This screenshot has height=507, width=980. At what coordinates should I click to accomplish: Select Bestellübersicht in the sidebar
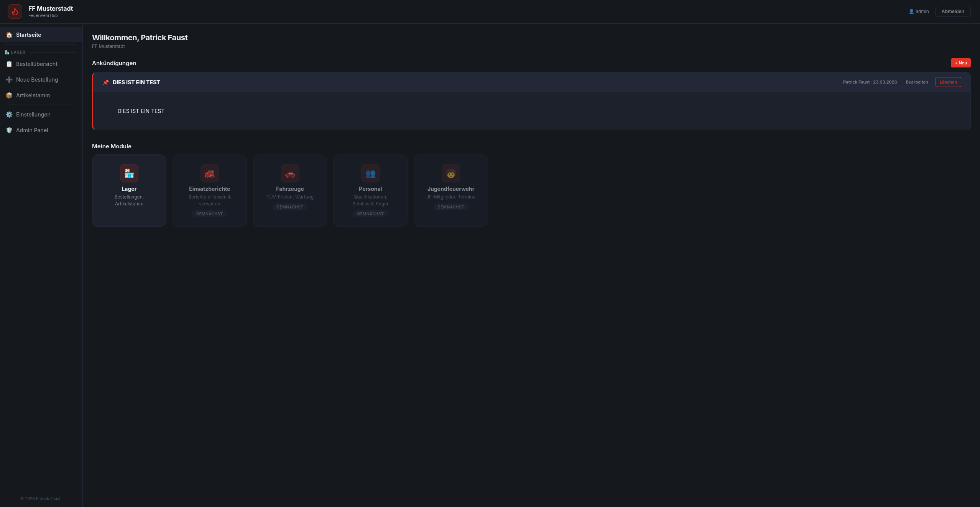point(37,64)
